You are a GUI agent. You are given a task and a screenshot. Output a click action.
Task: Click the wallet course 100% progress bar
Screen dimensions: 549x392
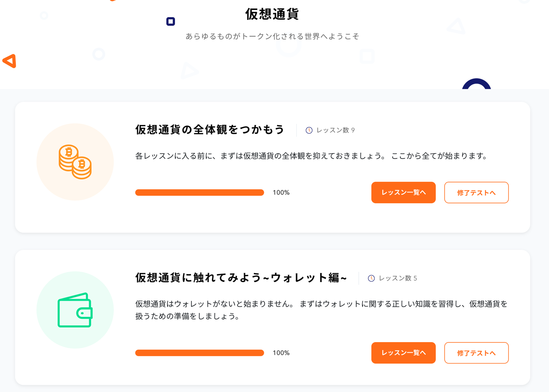pyautogui.click(x=199, y=353)
